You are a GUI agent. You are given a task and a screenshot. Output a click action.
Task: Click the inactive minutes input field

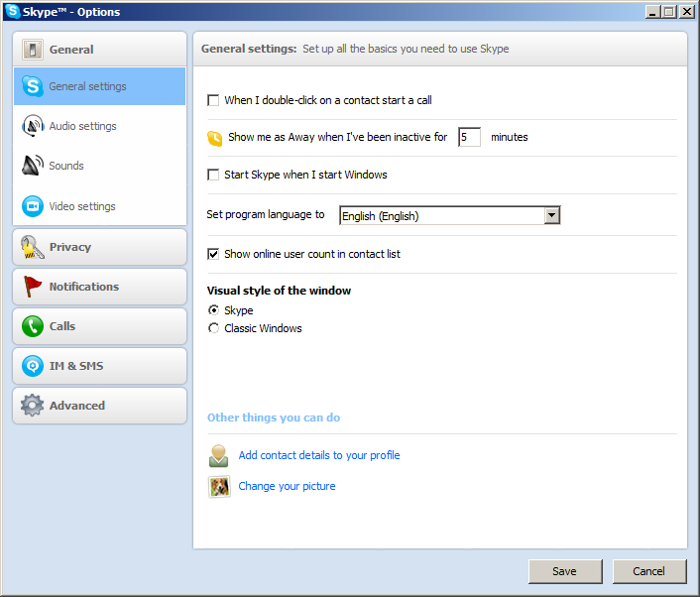[x=469, y=137]
